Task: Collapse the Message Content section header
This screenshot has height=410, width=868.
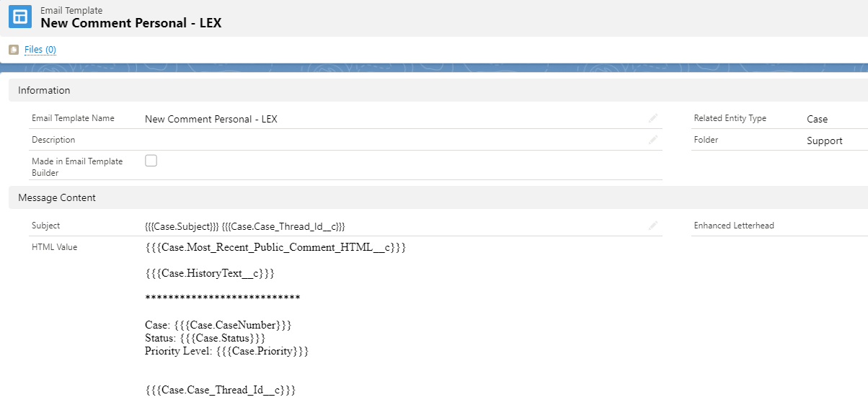Action: coord(438,197)
